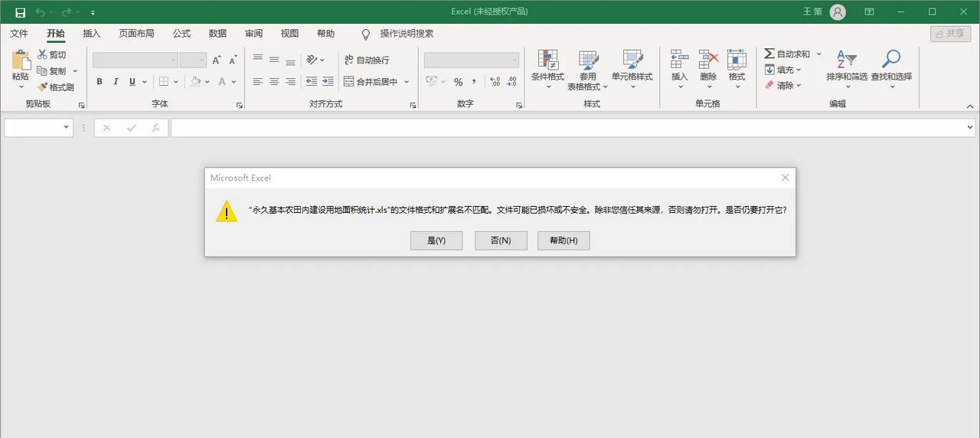Image resolution: width=980 pixels, height=438 pixels.
Task: Toggle Underline formatting
Action: 132,82
